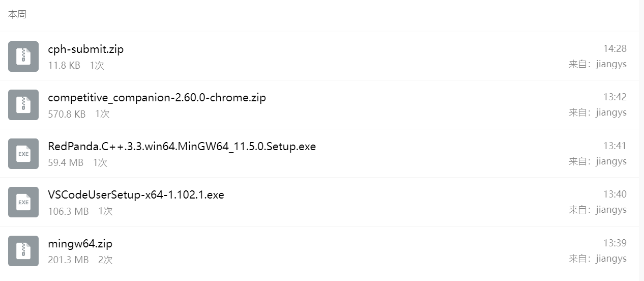The image size is (644, 281).
Task: Click the 106.3 MB size of VSCodeUserSetup
Action: click(x=68, y=211)
